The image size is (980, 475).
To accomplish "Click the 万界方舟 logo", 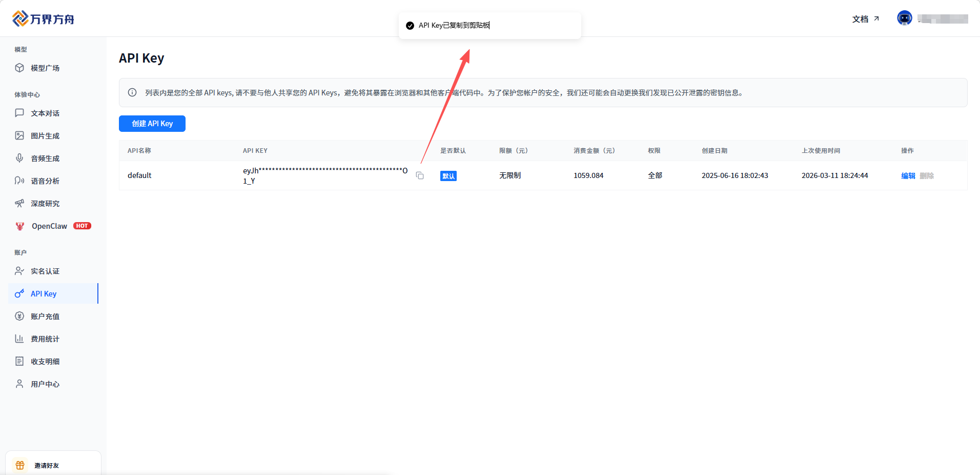I will pyautogui.click(x=44, y=19).
